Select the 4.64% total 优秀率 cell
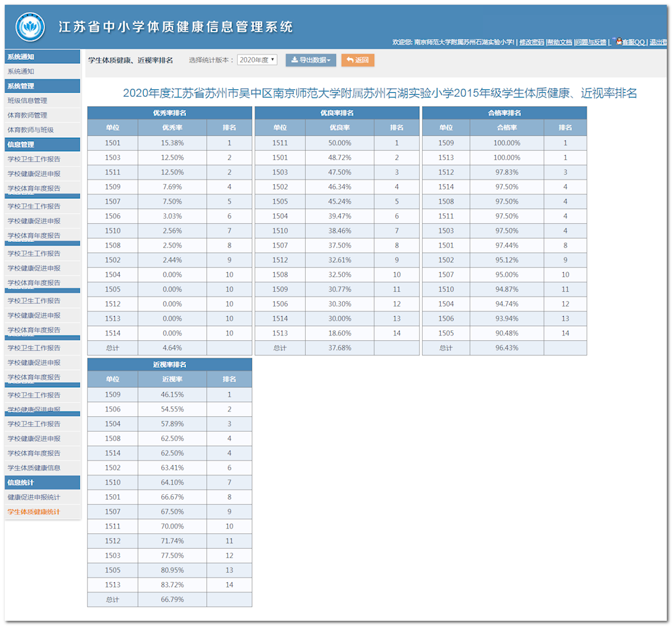 pyautogui.click(x=172, y=348)
